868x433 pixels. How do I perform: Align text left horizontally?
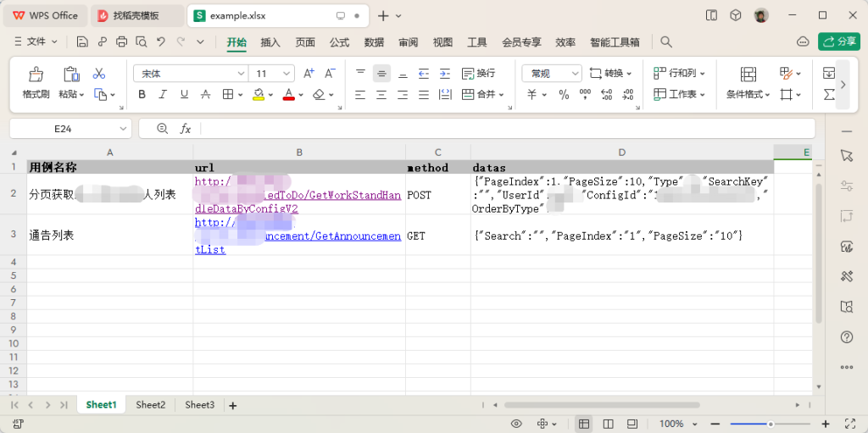tap(360, 95)
